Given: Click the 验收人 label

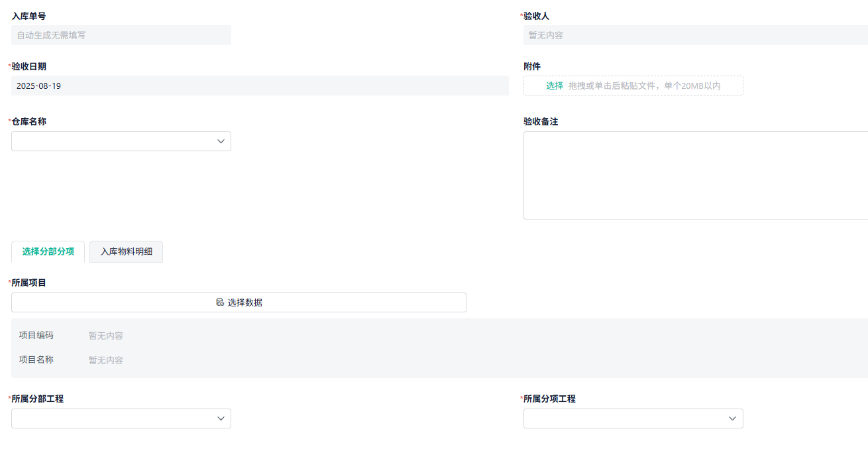Looking at the screenshot, I should [x=537, y=16].
